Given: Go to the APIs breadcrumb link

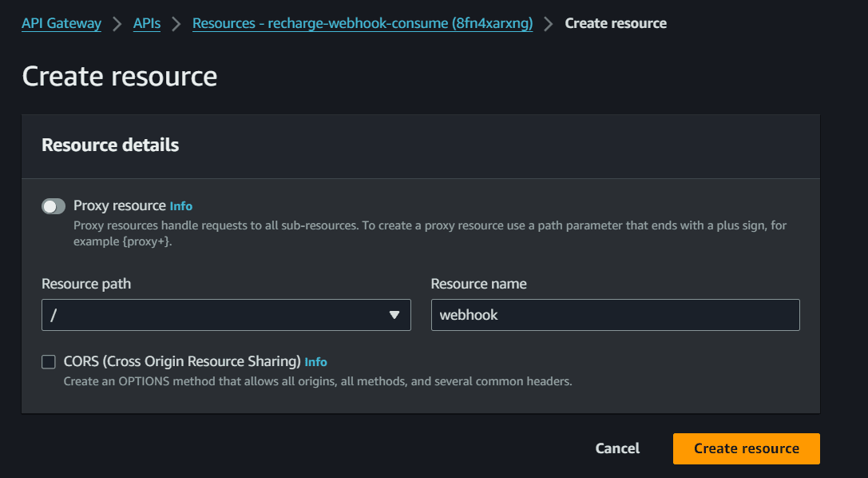Looking at the screenshot, I should click(147, 23).
